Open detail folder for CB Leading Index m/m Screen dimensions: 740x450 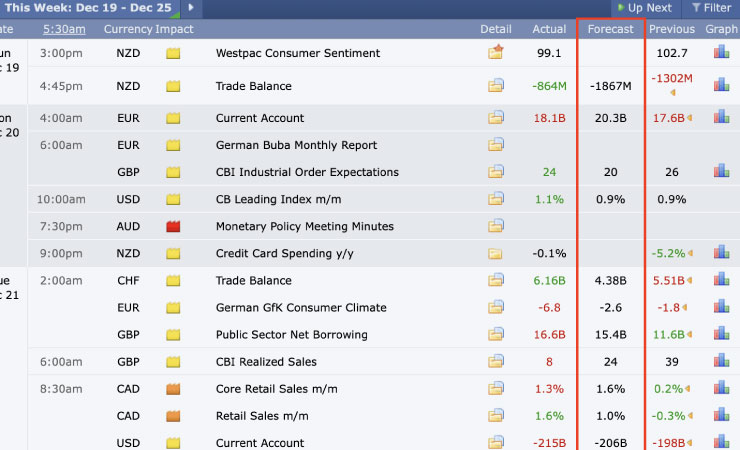click(496, 199)
